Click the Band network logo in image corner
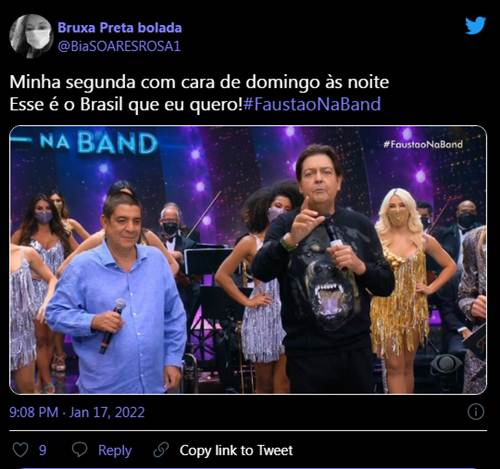500x469 pixels. pyautogui.click(x=445, y=365)
